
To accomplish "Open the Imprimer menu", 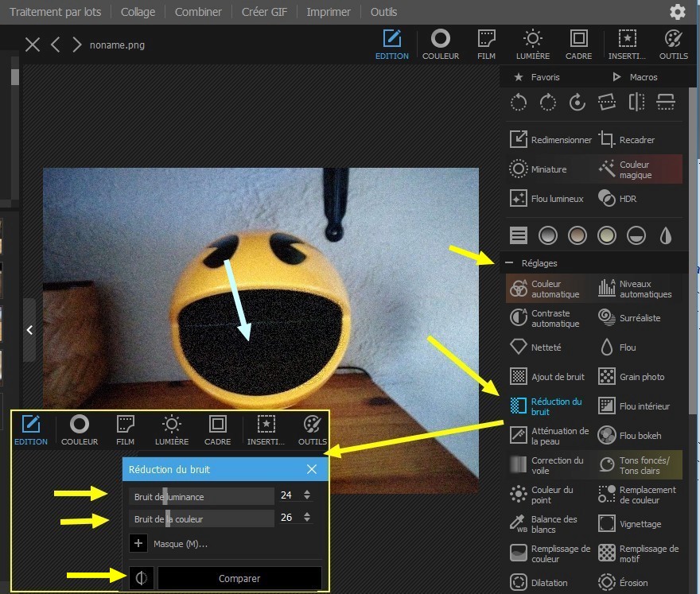I will click(x=328, y=12).
